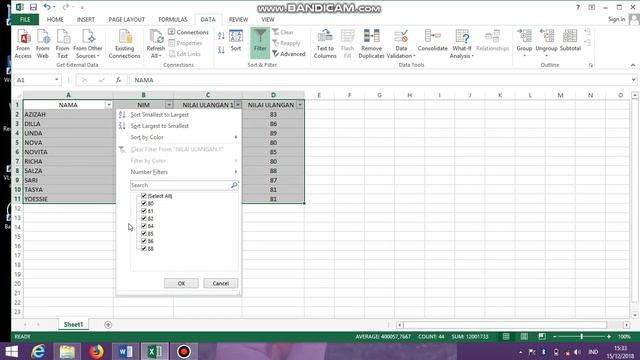Open Windows Start menu

coord(11,351)
